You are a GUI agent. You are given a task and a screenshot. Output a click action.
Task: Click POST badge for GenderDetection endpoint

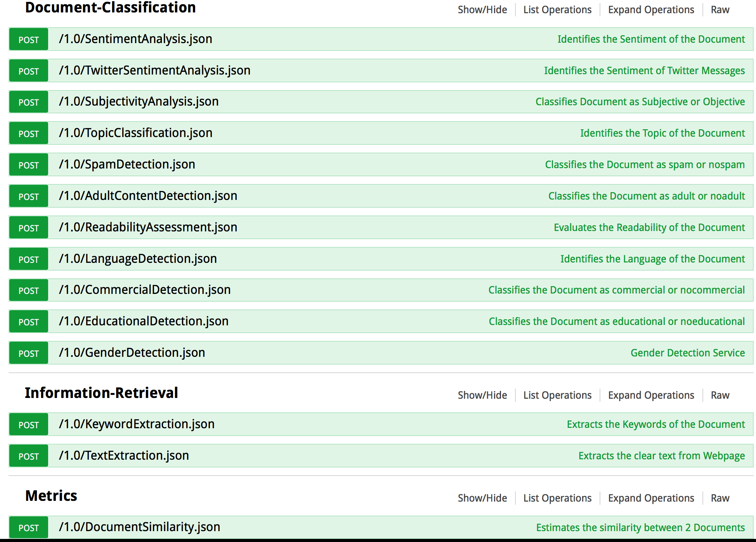click(29, 353)
